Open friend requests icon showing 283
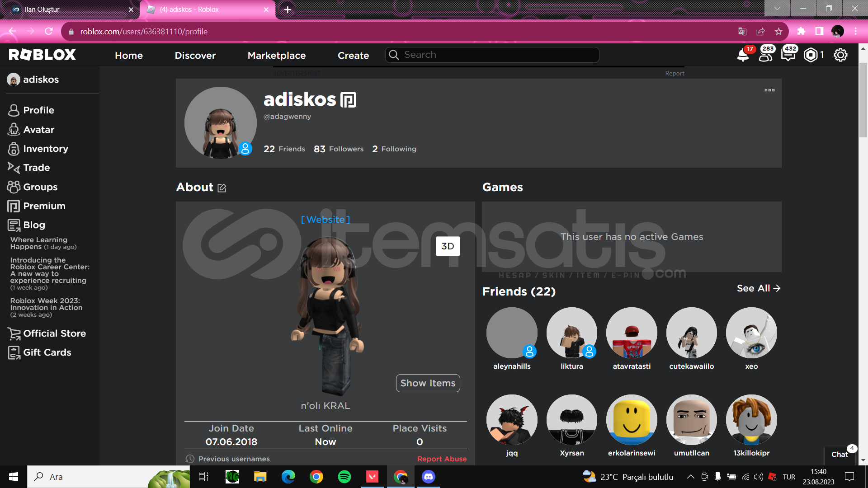868x488 pixels. point(765,56)
